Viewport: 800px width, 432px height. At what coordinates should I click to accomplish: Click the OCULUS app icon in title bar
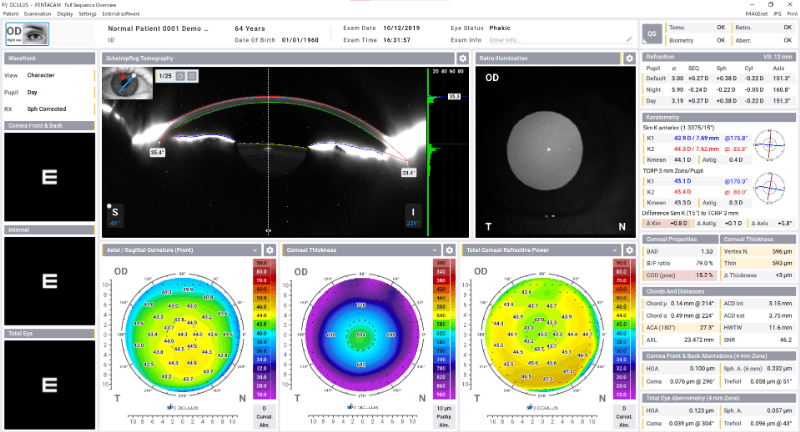pos(5,5)
